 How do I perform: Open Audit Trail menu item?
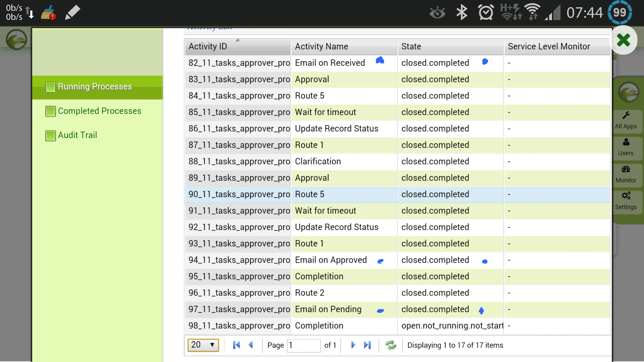77,135
